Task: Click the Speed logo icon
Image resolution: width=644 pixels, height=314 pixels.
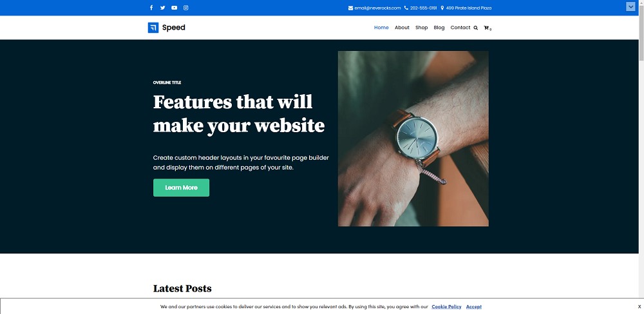Action: pyautogui.click(x=153, y=28)
